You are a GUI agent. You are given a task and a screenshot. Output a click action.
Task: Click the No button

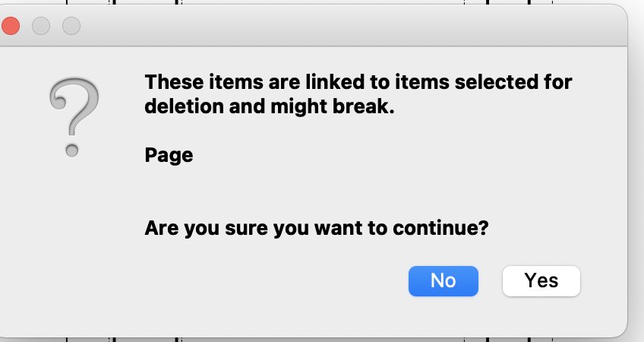pyautogui.click(x=443, y=280)
